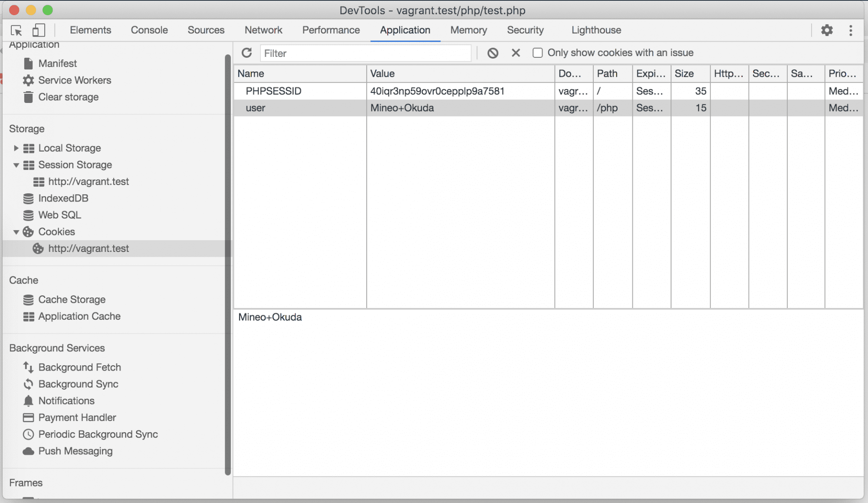Select the PHPSESSID cookie row
This screenshot has width=868, height=503.
(548, 91)
